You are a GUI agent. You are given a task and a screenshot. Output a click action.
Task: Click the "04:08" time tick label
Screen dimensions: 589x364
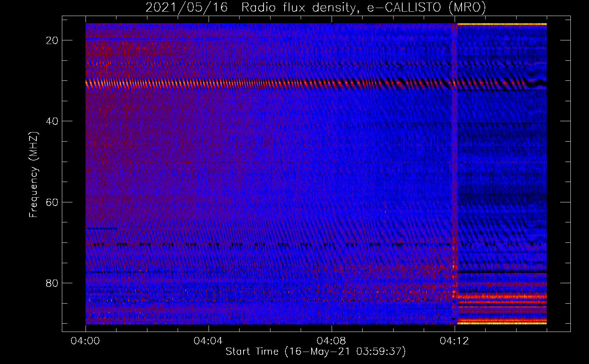click(331, 341)
